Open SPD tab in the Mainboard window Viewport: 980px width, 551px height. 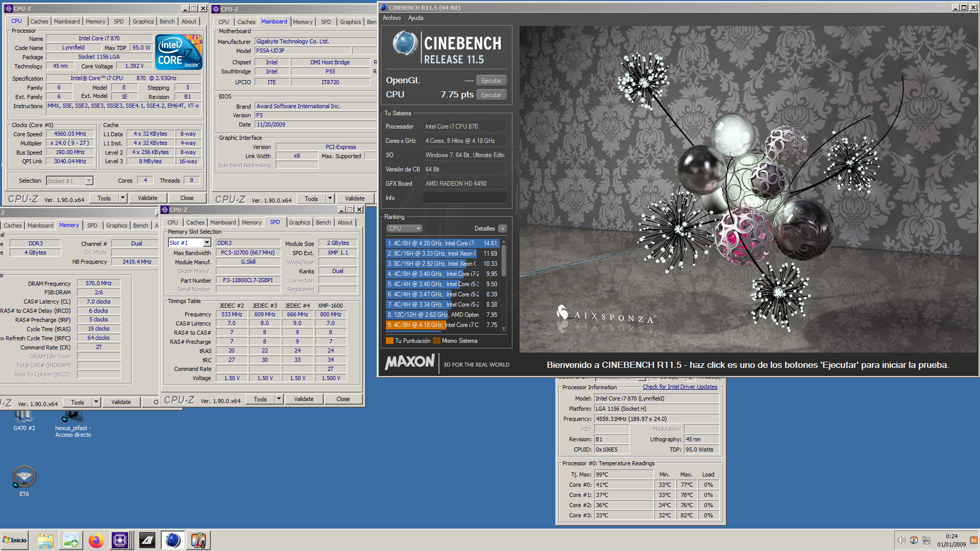click(326, 22)
